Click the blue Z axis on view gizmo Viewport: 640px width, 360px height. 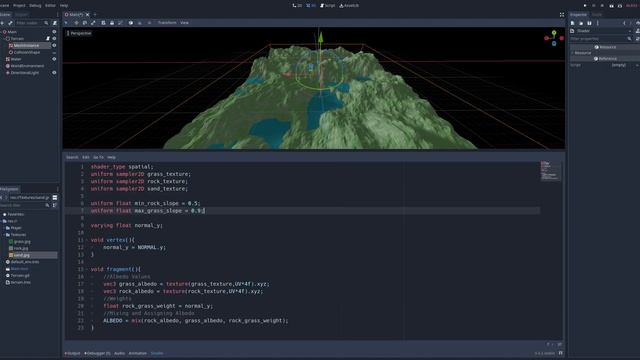[x=554, y=43]
